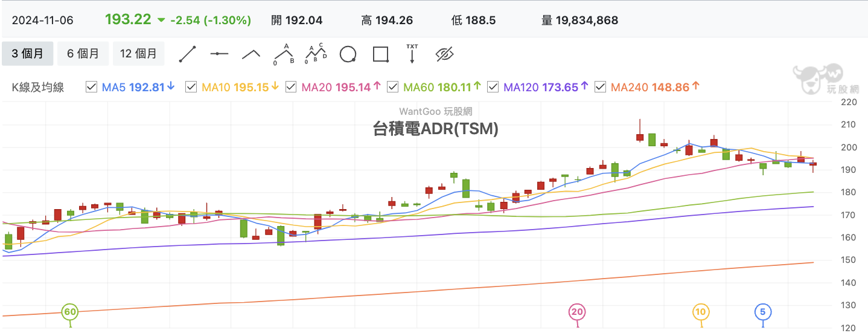Viewport: 868px width, 336px height.
Task: Click the pink 20 marker on timeline
Action: tap(578, 312)
